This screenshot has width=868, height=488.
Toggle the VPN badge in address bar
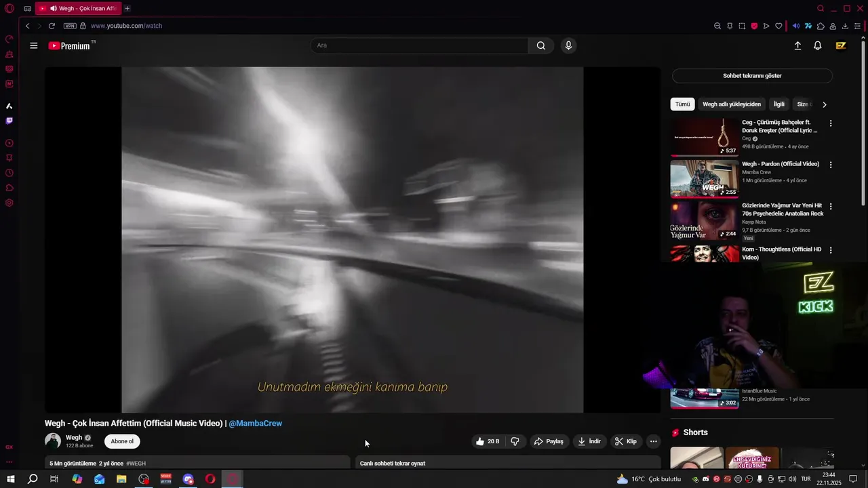pos(70,26)
